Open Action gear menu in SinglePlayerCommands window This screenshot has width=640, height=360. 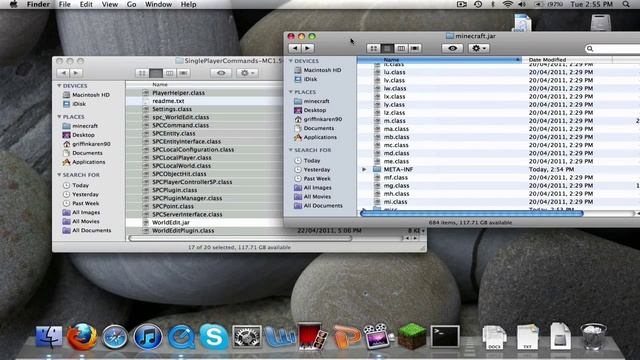247,73
